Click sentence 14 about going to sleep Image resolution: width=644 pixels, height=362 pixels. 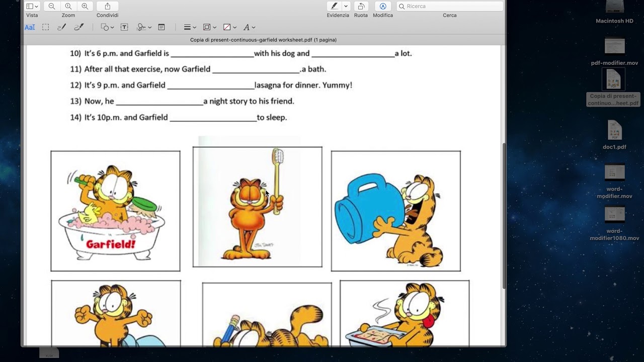point(179,118)
